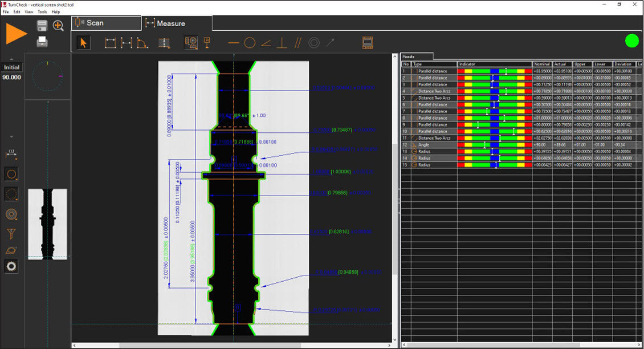The image size is (644, 349).
Task: Click the Type column header
Action: [x=434, y=64]
